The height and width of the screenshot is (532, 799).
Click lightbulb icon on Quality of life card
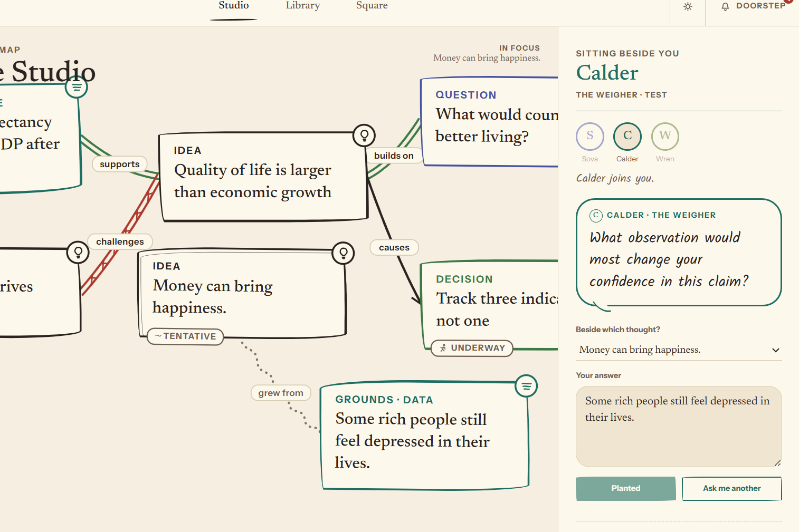coord(364,136)
